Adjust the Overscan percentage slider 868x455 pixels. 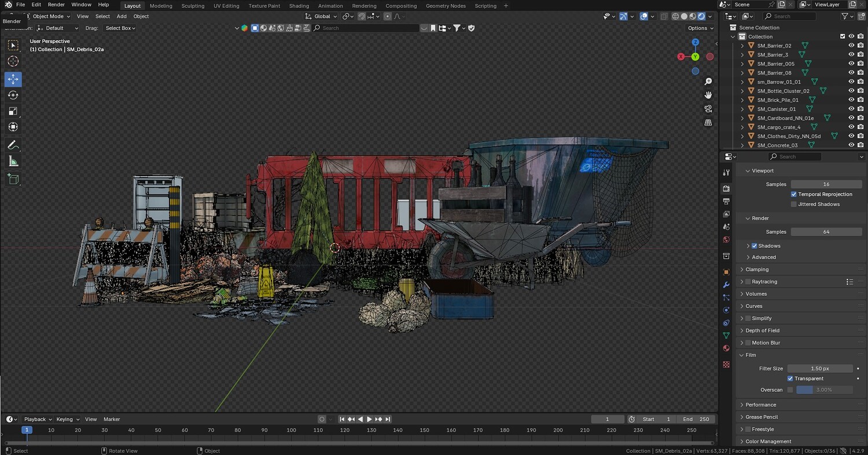tap(824, 390)
